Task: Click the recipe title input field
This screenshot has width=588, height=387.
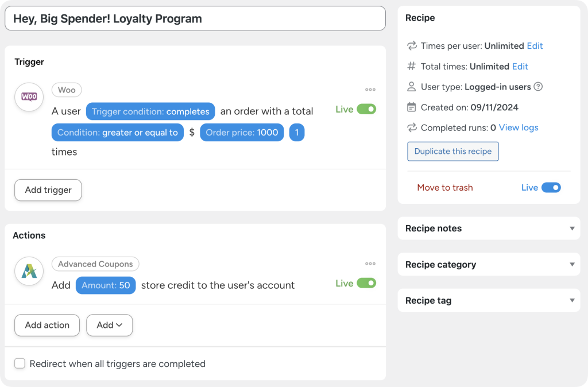Action: point(195,18)
